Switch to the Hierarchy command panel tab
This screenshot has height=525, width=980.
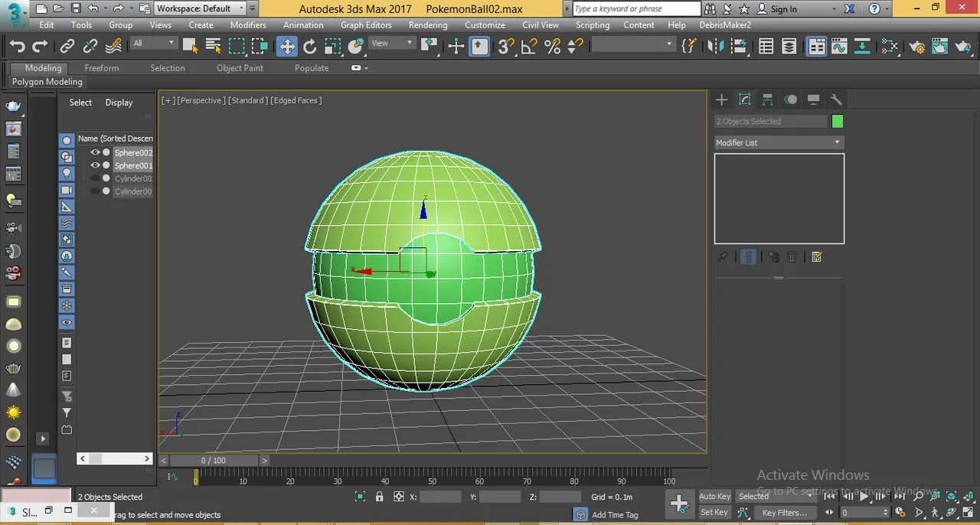tap(767, 99)
